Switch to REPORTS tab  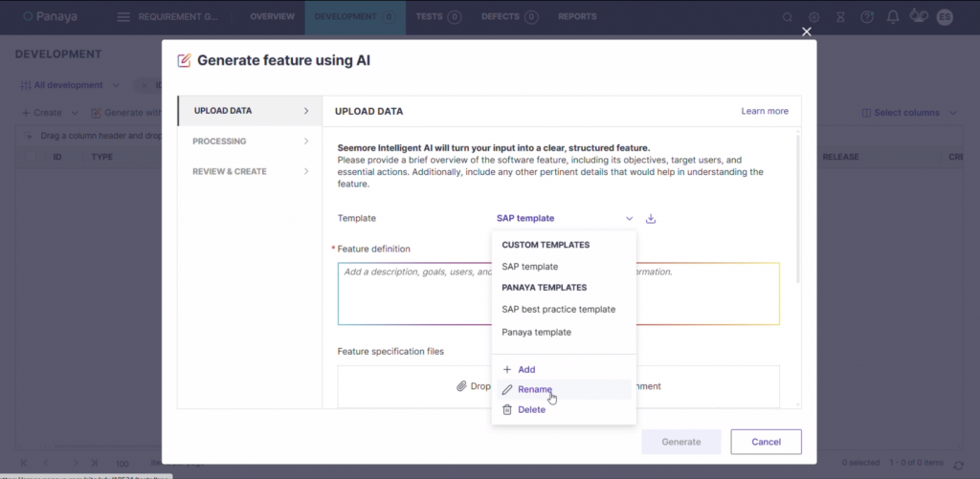click(577, 17)
